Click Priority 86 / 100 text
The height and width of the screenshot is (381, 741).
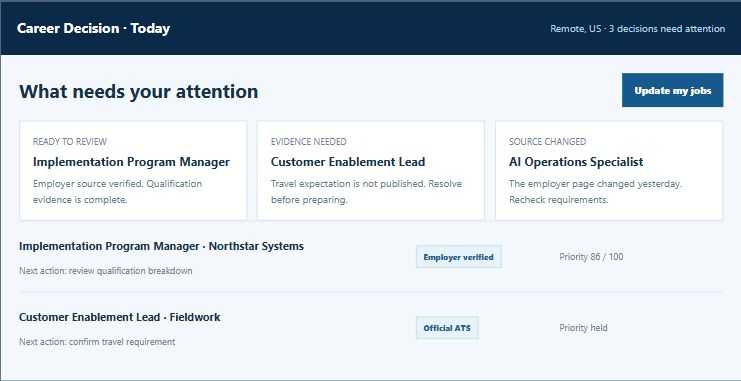click(591, 257)
